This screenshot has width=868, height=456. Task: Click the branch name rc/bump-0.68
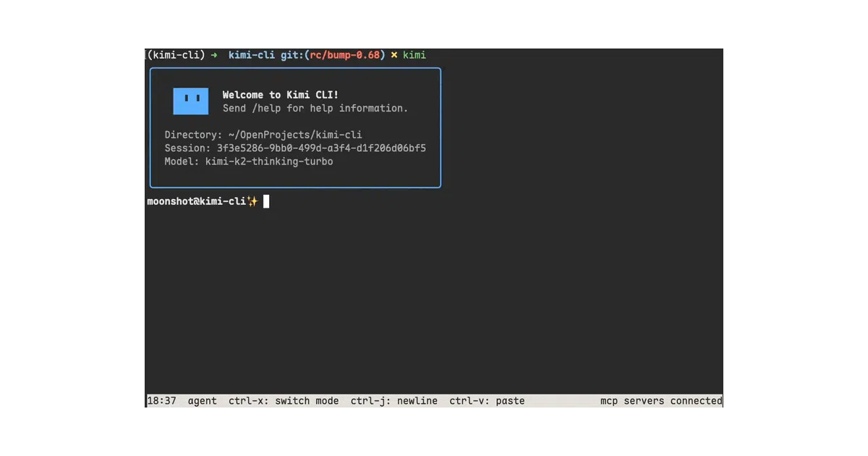[x=344, y=55]
